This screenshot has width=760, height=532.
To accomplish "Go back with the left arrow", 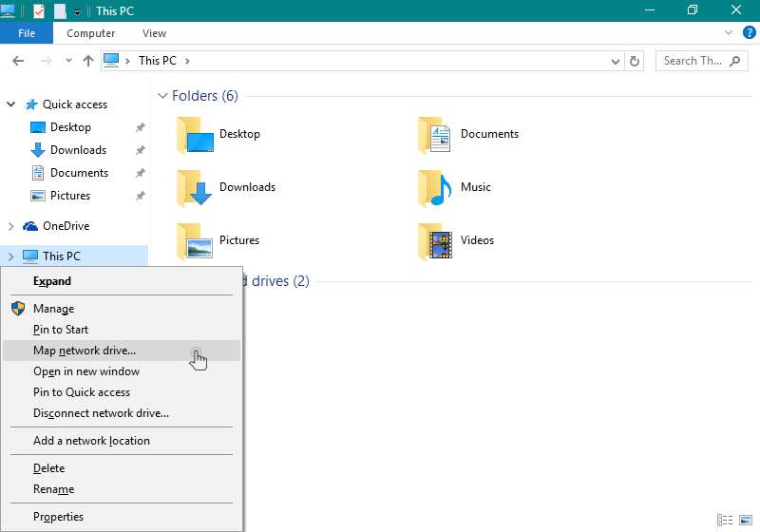I will 18,61.
